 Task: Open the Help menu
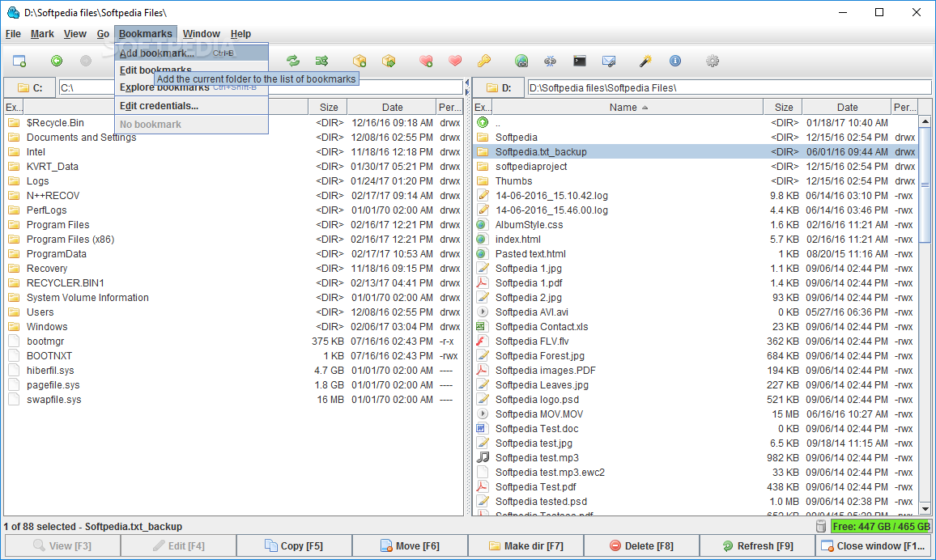pyautogui.click(x=240, y=34)
